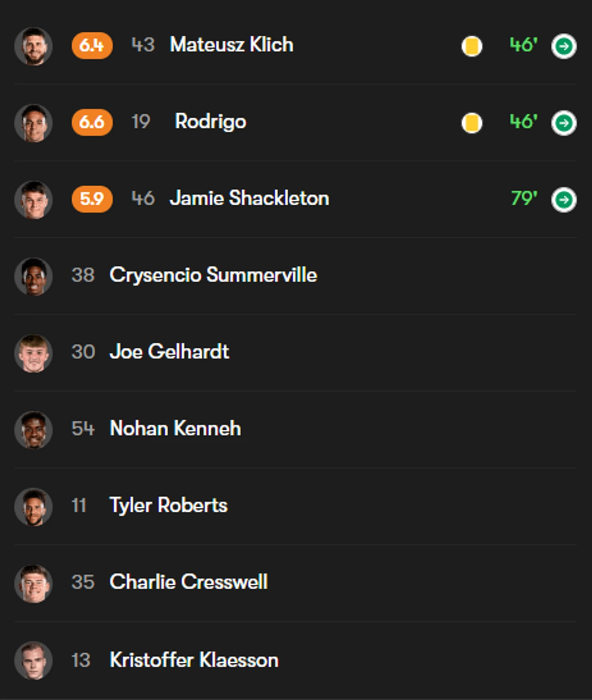Viewport: 592px width, 700px height.
Task: Open Charlie Cresswell's profile
Action: tap(189, 582)
